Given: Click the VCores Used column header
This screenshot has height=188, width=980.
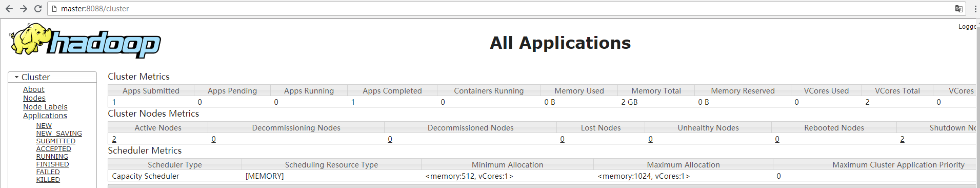Looking at the screenshot, I should click(826, 91).
